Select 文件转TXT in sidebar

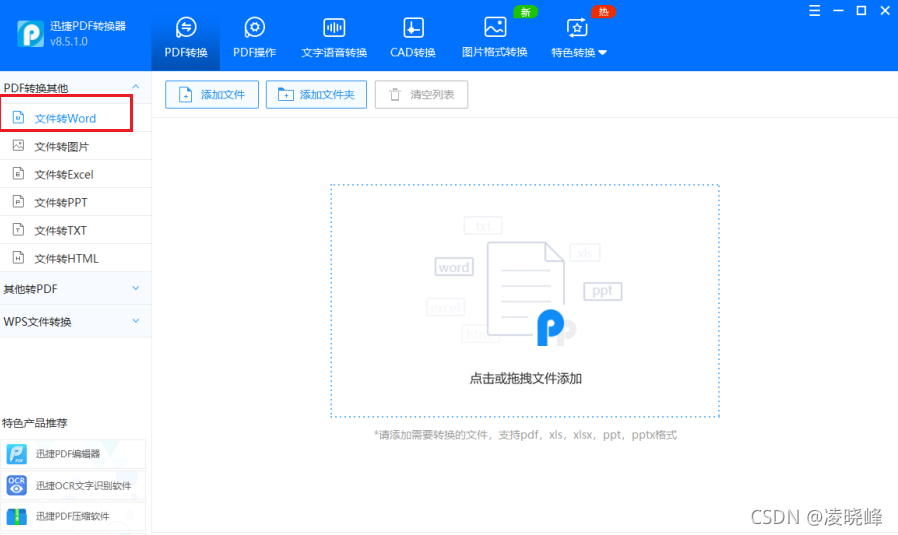[x=76, y=230]
